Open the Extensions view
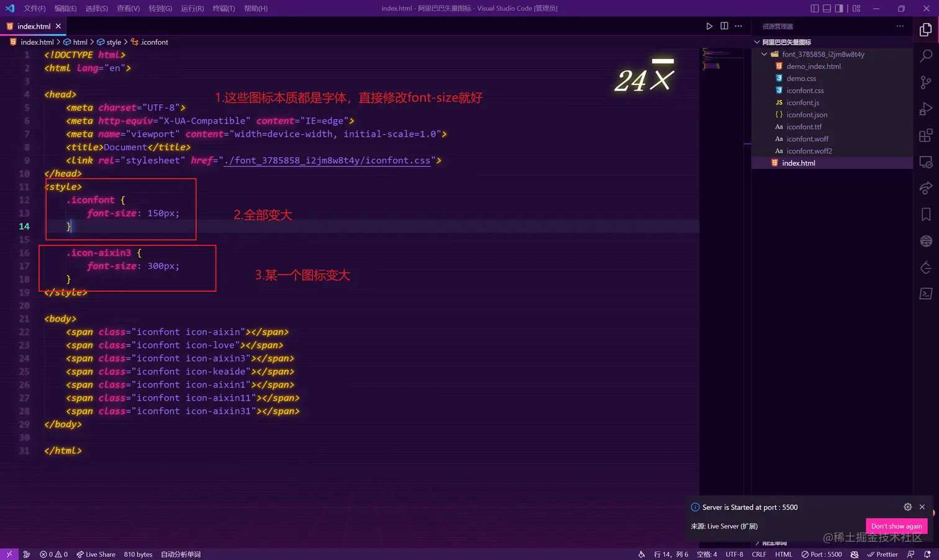939x560 pixels. click(x=925, y=136)
